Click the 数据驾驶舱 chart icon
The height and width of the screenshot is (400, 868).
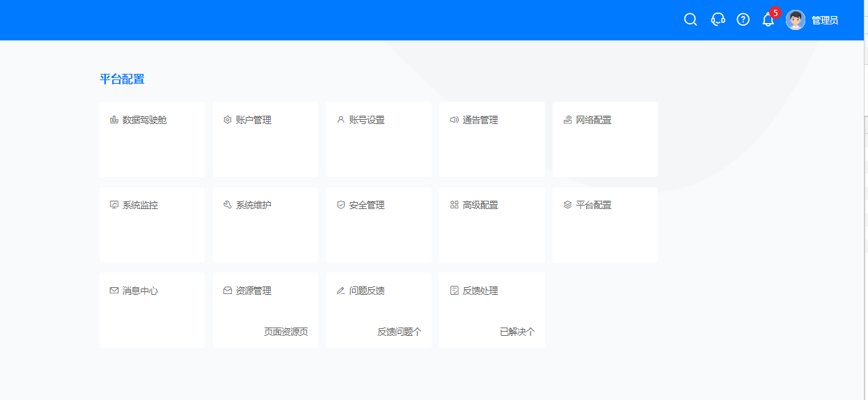[x=114, y=120]
